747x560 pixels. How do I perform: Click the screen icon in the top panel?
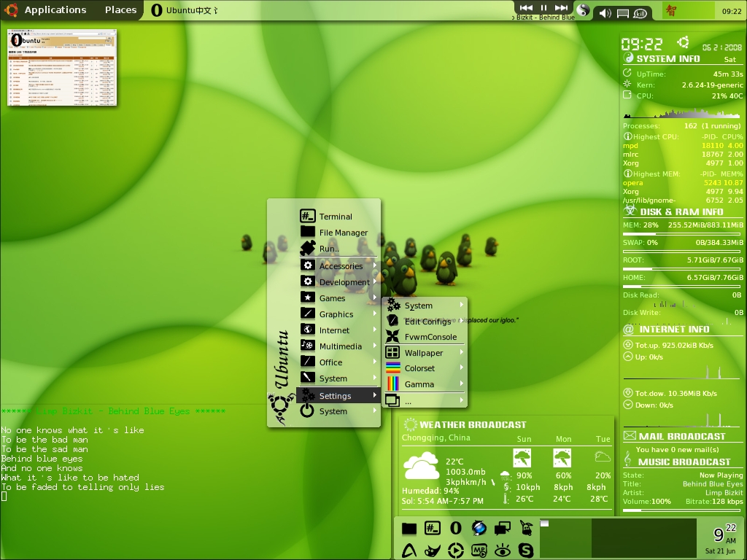point(623,13)
